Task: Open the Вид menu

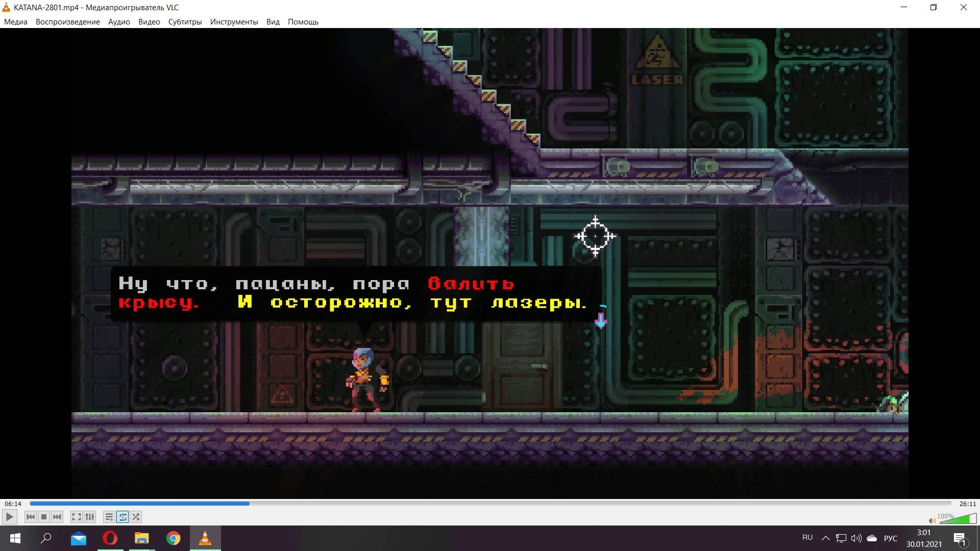Action: (273, 21)
